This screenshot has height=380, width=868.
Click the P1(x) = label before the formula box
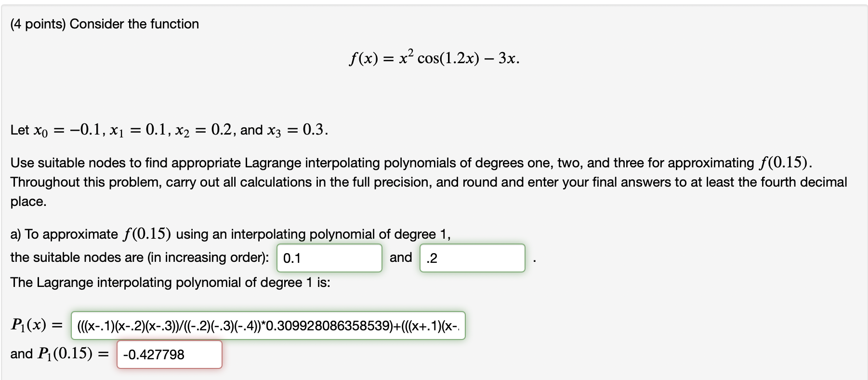click(x=36, y=326)
